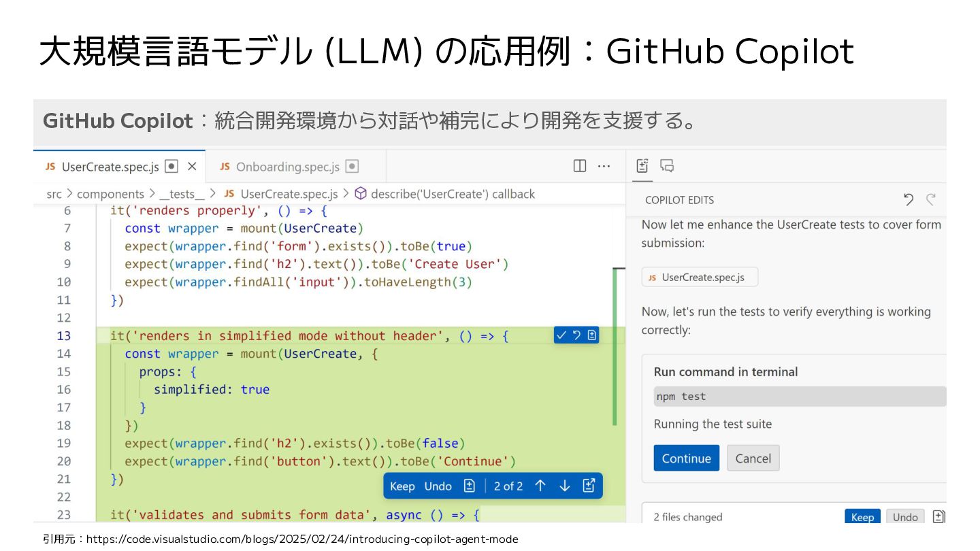Place cursor on 'renders in simplified mode' line
980x551 pixels.
309,335
